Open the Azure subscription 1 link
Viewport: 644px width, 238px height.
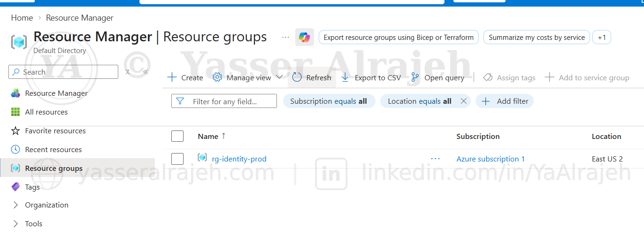click(491, 159)
